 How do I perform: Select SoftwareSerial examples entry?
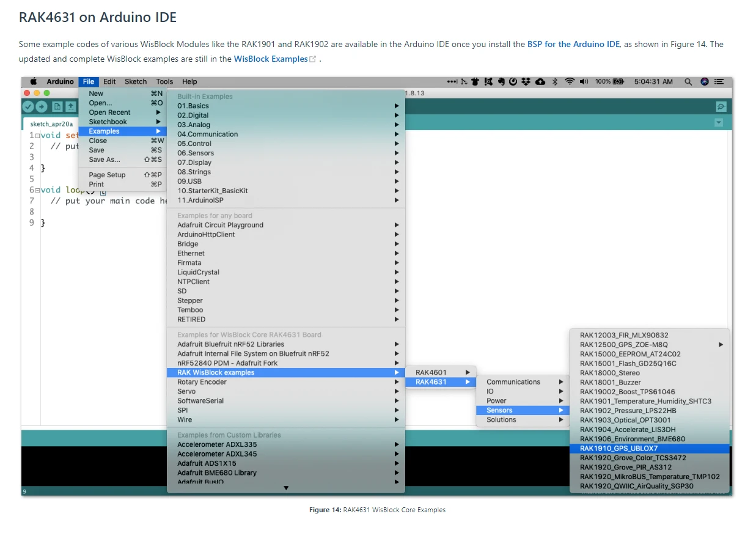(286, 401)
